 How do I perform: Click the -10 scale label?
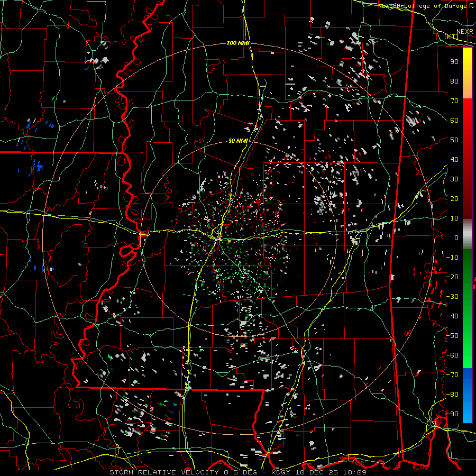tap(452, 258)
